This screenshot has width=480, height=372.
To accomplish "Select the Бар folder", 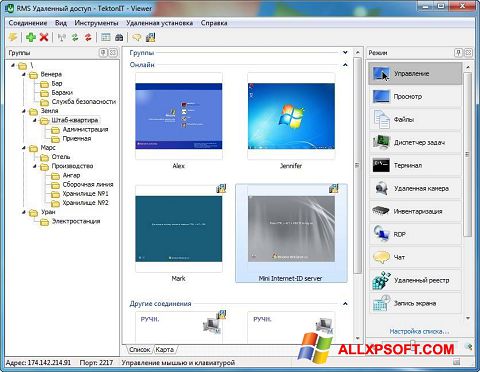I will 57,83.
